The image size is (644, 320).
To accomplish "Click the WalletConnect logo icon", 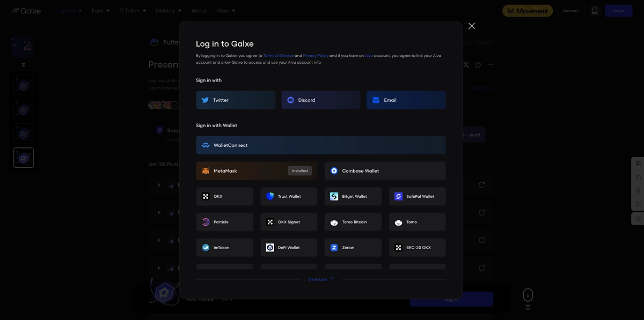I will click(x=206, y=145).
